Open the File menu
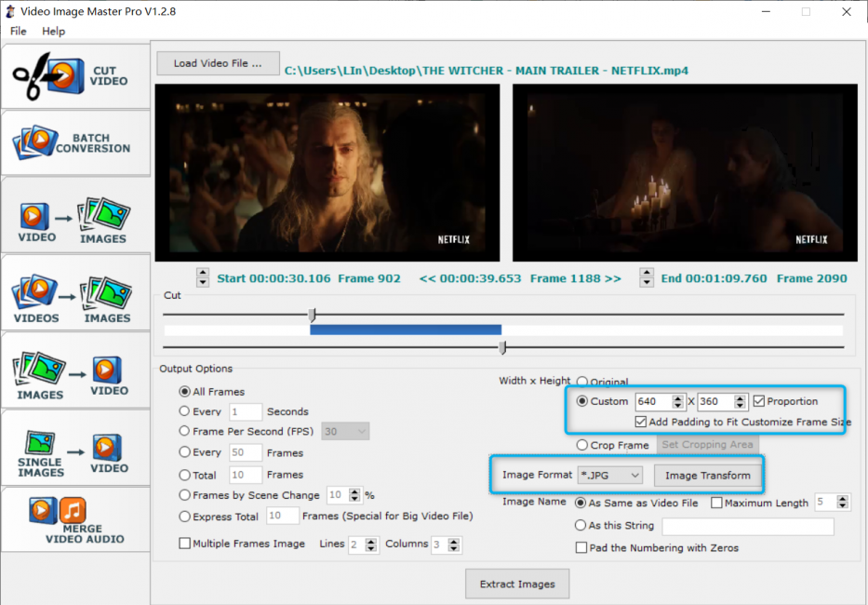Viewport: 868px width, 605px height. [x=19, y=31]
